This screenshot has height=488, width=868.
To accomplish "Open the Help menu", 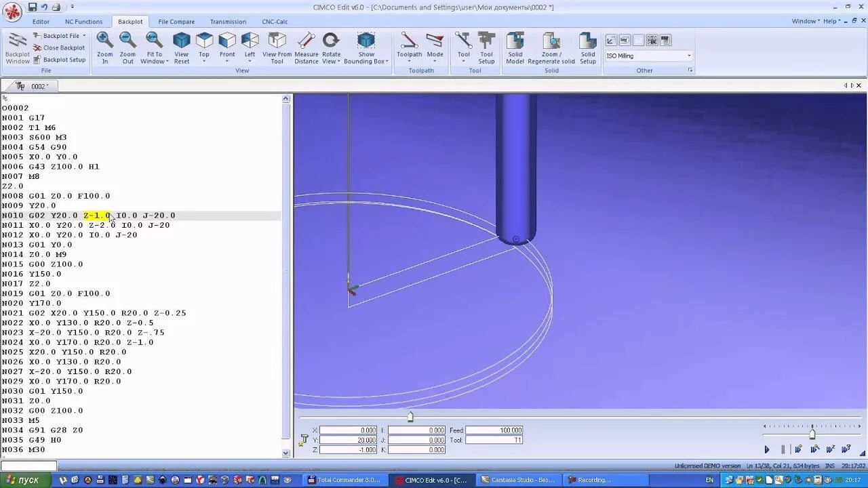I will point(831,21).
